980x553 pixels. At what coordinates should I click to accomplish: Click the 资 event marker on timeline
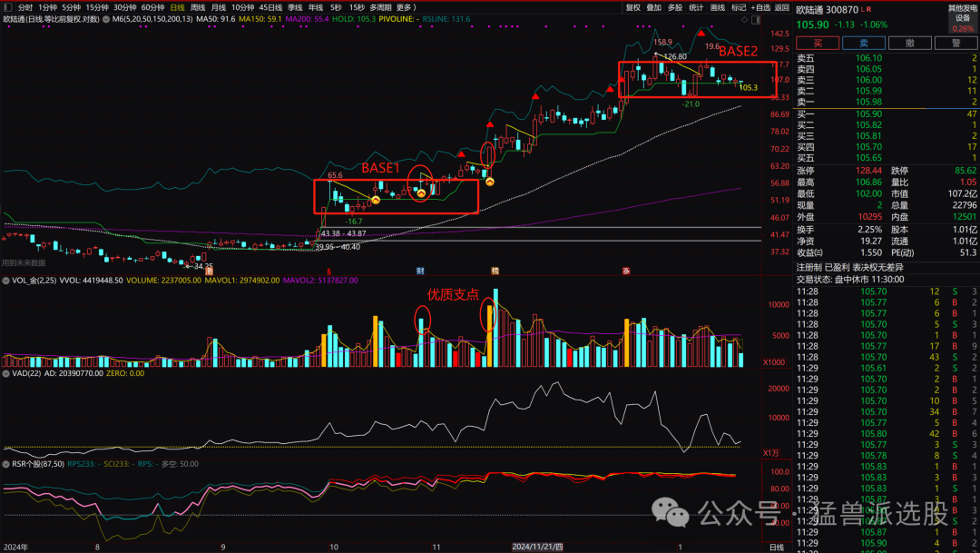(210, 271)
